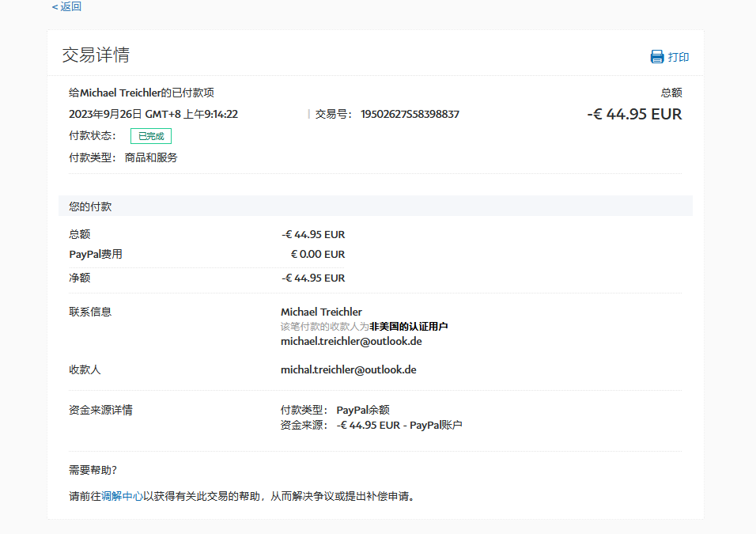756x534 pixels.
Task: Click the transaction date 2023年9月26日
Action: point(105,114)
